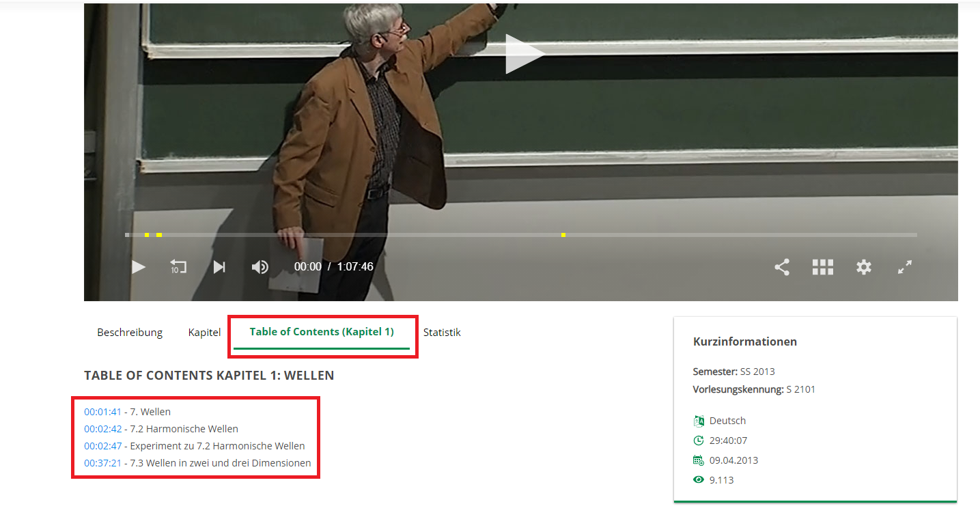Open the Statistik tab

pos(442,333)
